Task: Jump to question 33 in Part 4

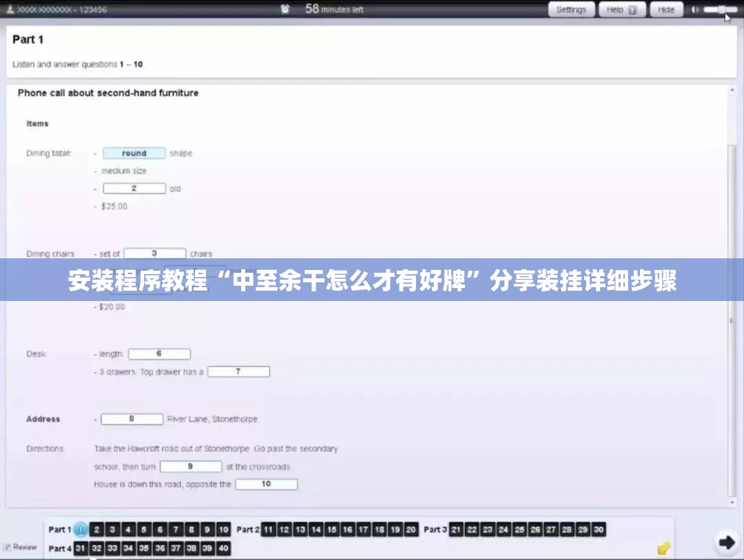Action: [x=112, y=548]
